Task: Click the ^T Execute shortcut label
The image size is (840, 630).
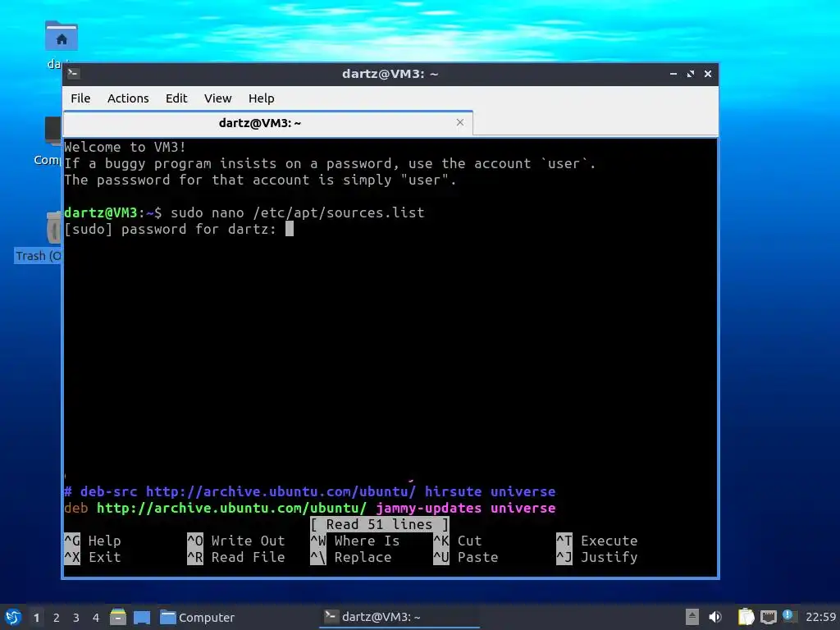Action: tap(597, 541)
